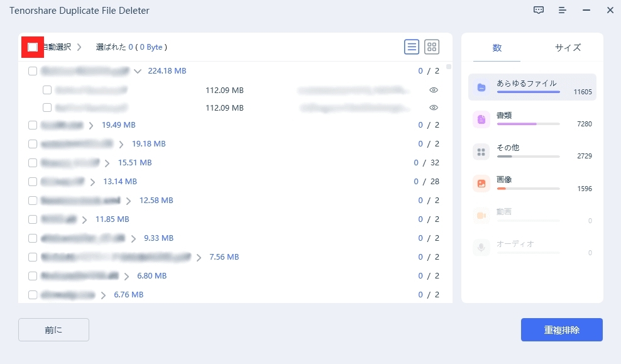621x364 pixels.
Task: Filter by 書類 category
Action: [x=532, y=119]
